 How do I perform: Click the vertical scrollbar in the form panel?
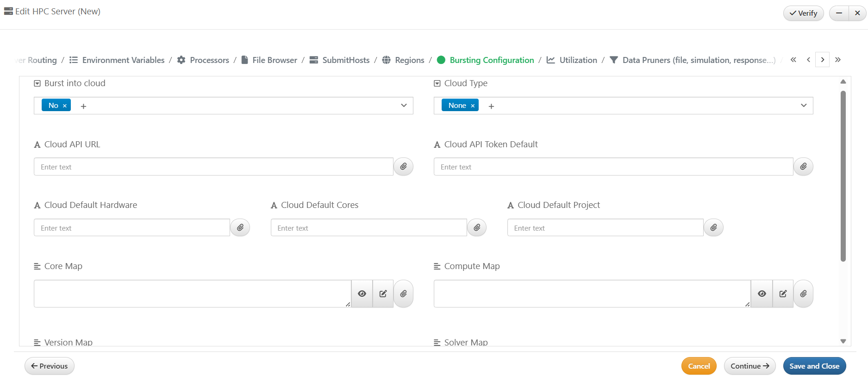(843, 176)
